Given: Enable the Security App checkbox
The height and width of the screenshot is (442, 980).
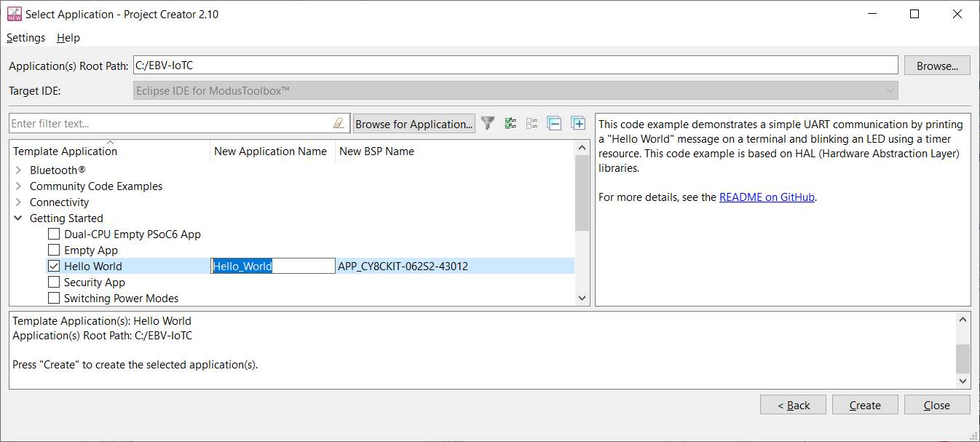Looking at the screenshot, I should [x=54, y=283].
